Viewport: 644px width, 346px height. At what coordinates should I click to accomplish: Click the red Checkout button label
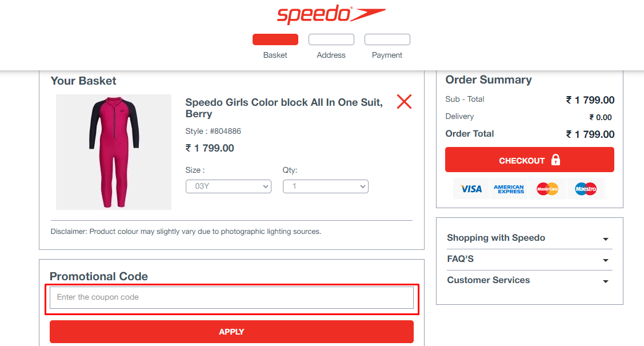521,161
